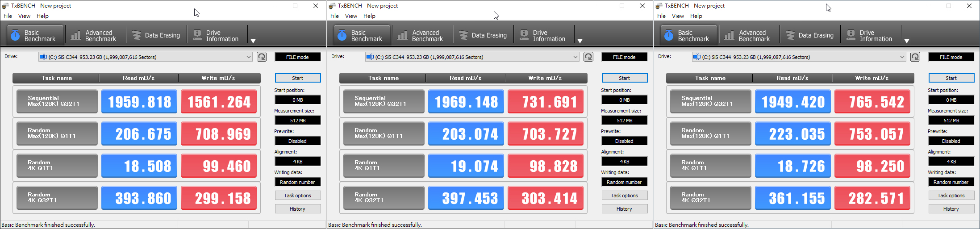The image size is (980, 229).
Task: Toggle Prewrite Disabled setting in middle window
Action: point(624,141)
